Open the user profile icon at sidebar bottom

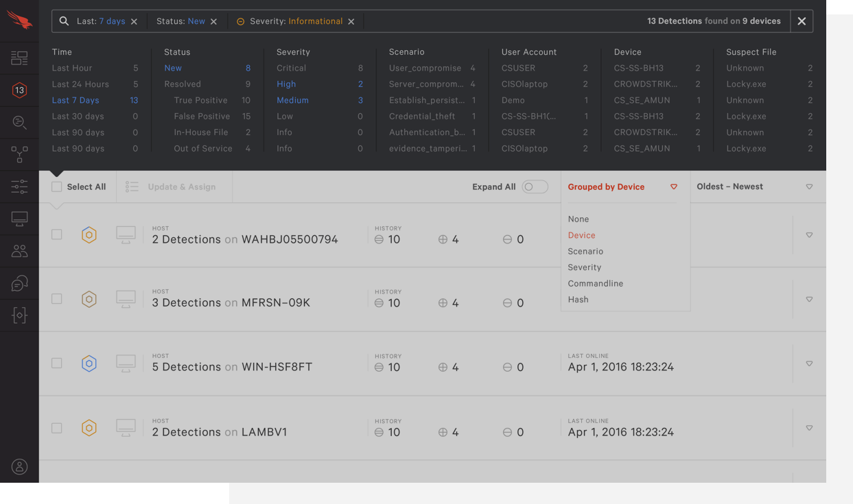click(x=19, y=467)
